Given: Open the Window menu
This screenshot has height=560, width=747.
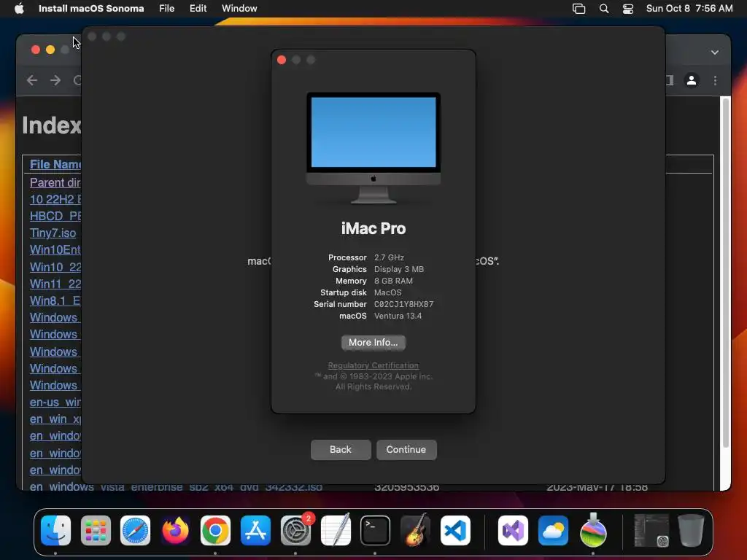Looking at the screenshot, I should click(239, 8).
